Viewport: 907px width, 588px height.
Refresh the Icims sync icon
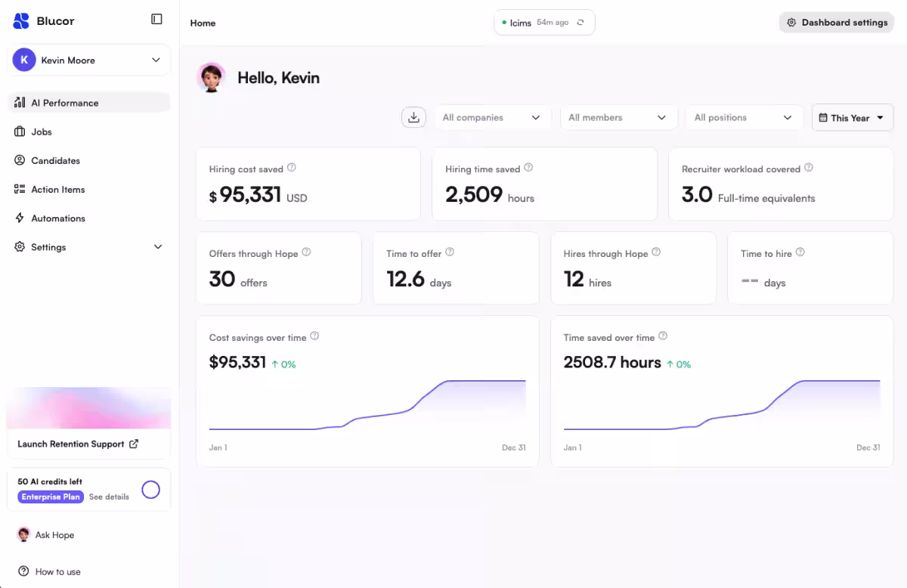click(x=580, y=23)
